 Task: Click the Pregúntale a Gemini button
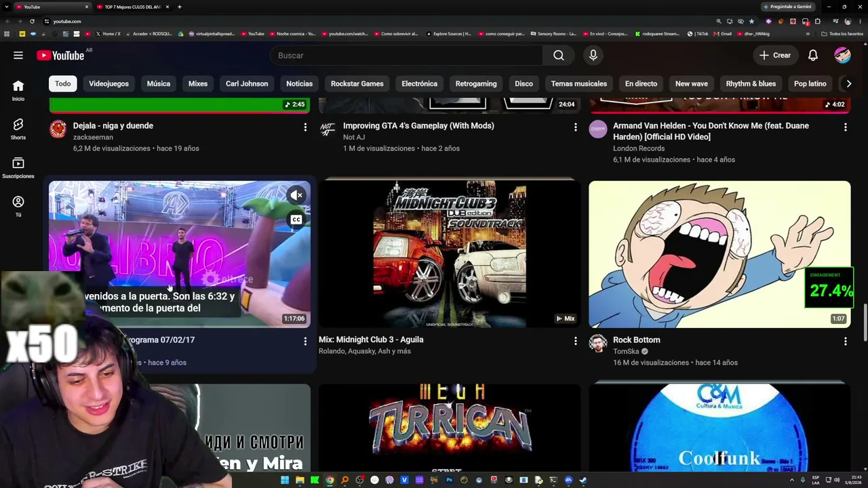(787, 7)
